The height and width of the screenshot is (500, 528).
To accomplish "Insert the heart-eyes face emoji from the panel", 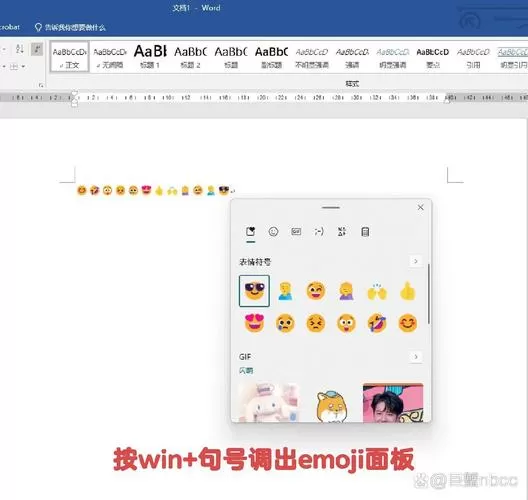I will coord(254,323).
